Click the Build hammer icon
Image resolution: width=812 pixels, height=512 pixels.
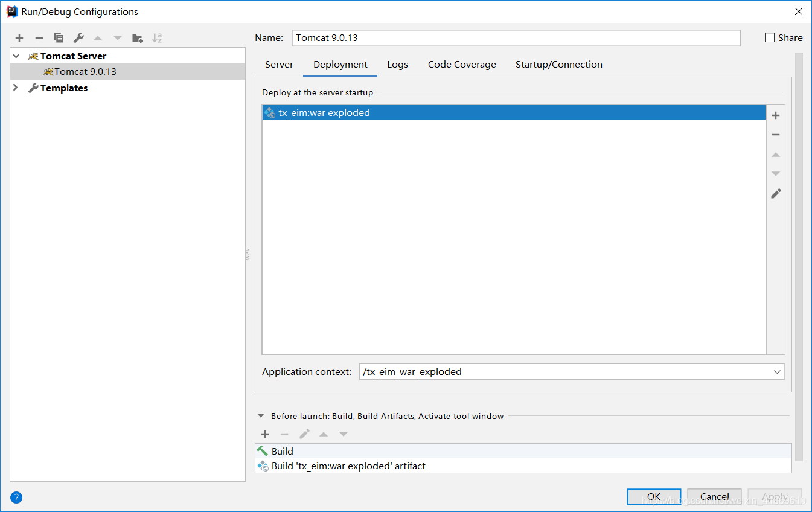(x=263, y=451)
